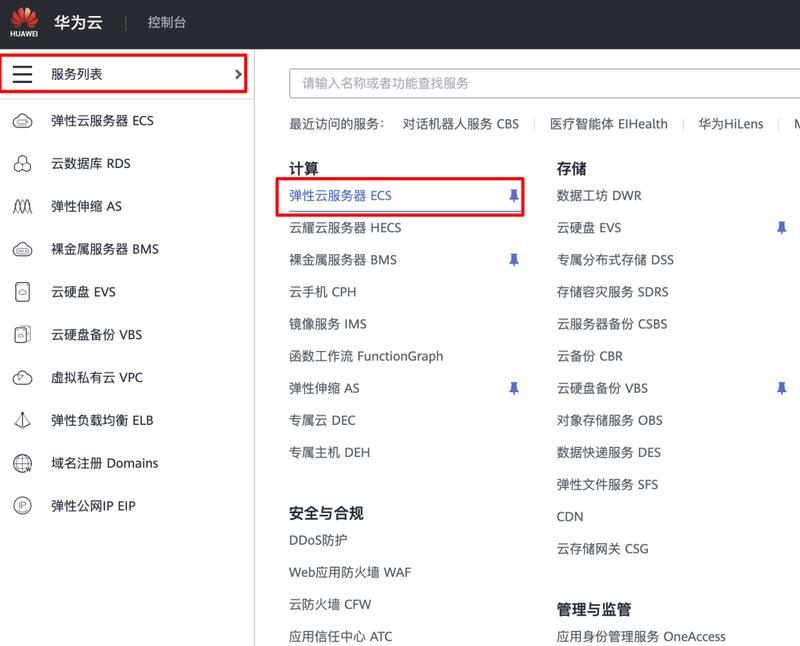The height and width of the screenshot is (646, 800).
Task: Open 云手机 CPH link
Action: tap(323, 292)
